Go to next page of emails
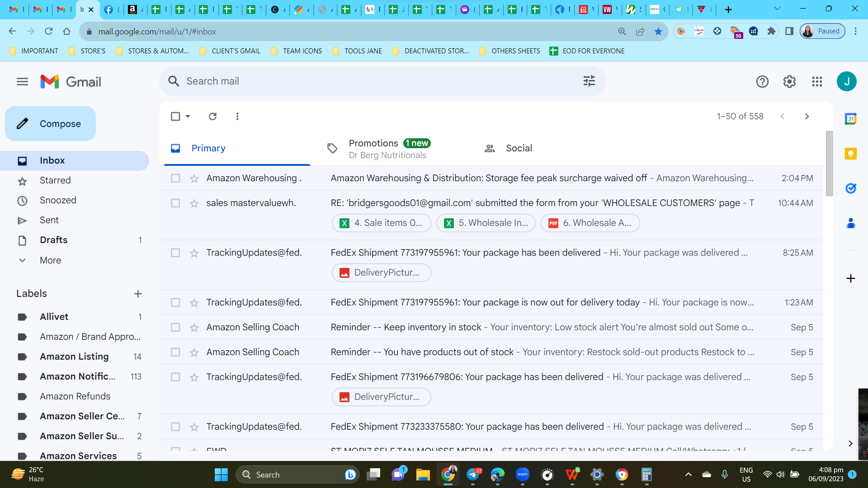The width and height of the screenshot is (868, 488). (807, 117)
